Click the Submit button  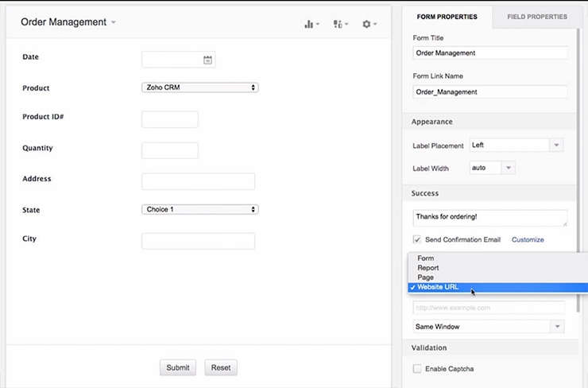tap(178, 368)
